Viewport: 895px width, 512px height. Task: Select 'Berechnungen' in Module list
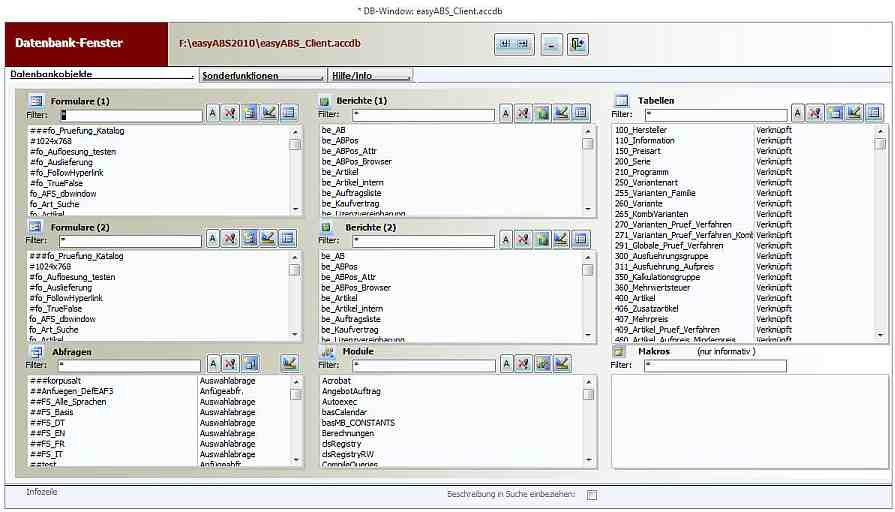348,433
